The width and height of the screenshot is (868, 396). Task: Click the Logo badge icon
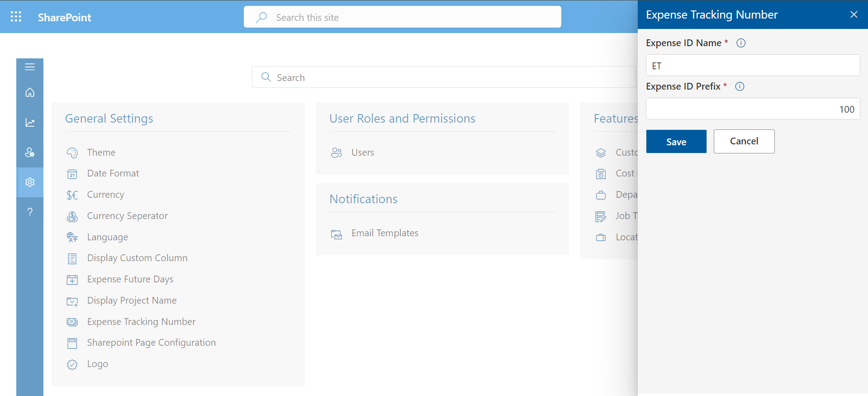pyautogui.click(x=72, y=365)
